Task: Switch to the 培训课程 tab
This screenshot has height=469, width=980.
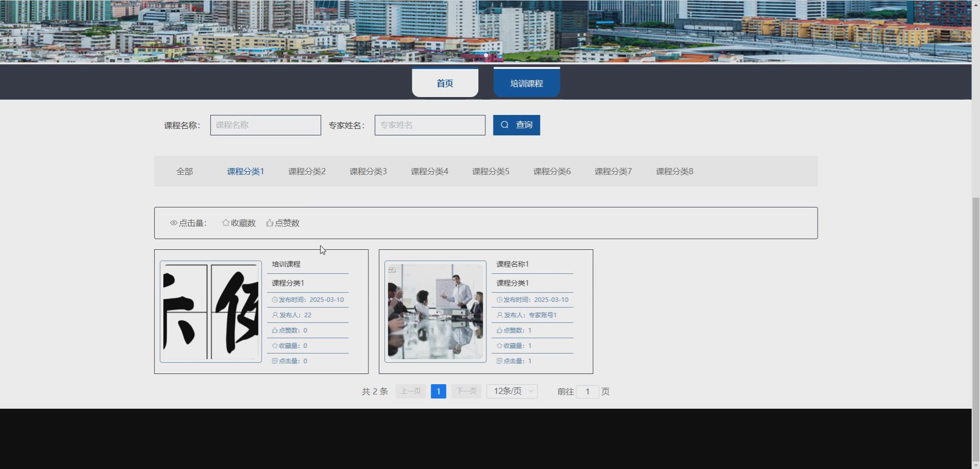Action: [526, 83]
